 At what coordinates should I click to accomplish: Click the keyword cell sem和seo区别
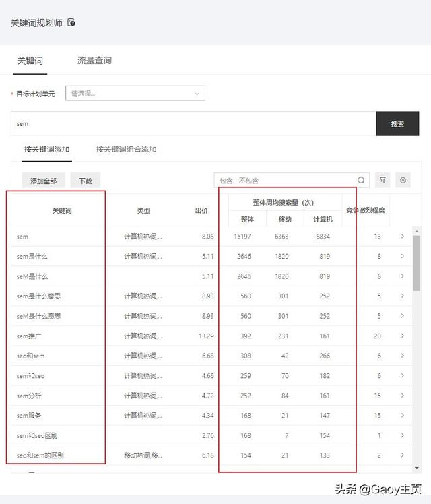37,435
